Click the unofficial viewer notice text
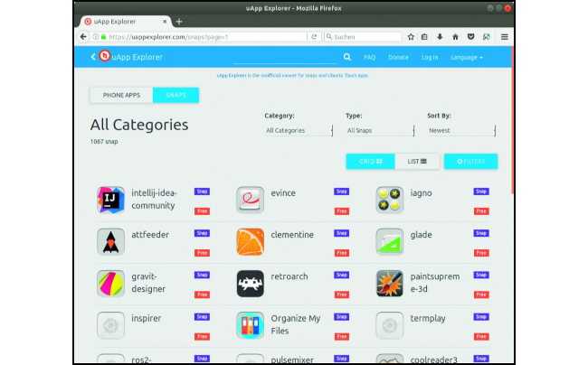This screenshot has width=588, height=365. coord(292,75)
